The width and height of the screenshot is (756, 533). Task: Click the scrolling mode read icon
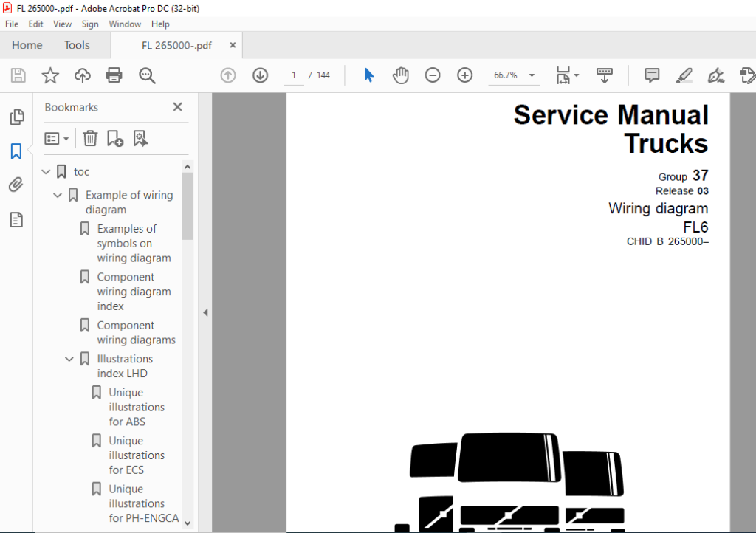604,75
